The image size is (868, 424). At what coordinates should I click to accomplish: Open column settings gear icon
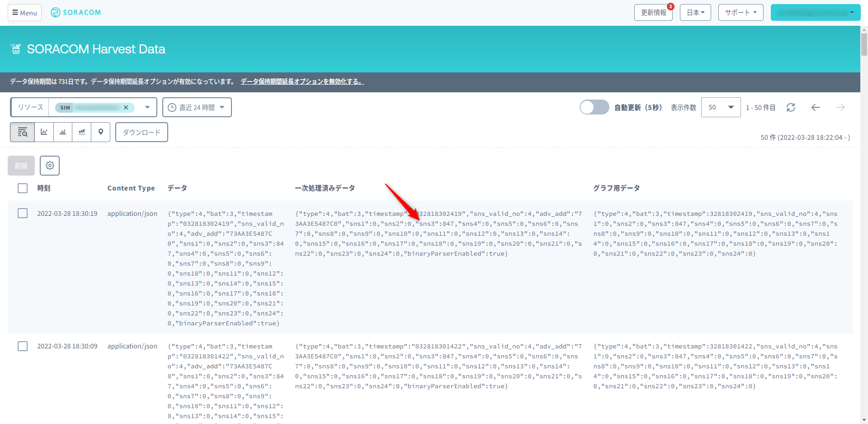50,166
